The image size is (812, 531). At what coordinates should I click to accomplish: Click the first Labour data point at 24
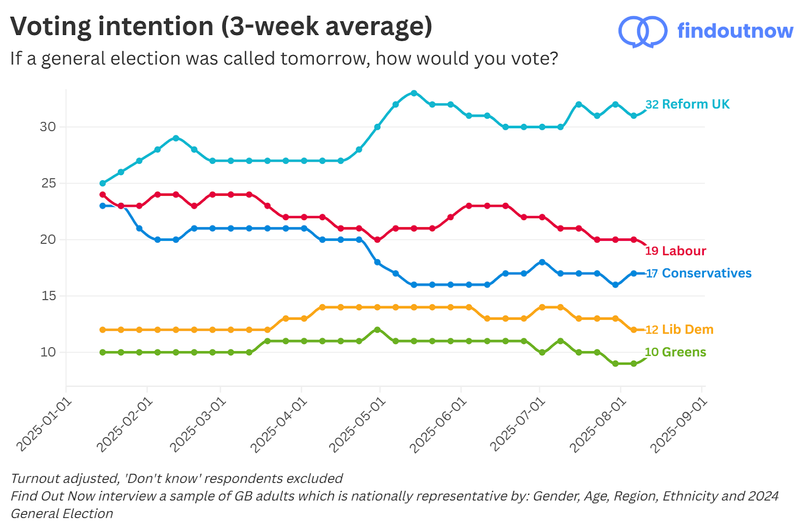pyautogui.click(x=103, y=195)
